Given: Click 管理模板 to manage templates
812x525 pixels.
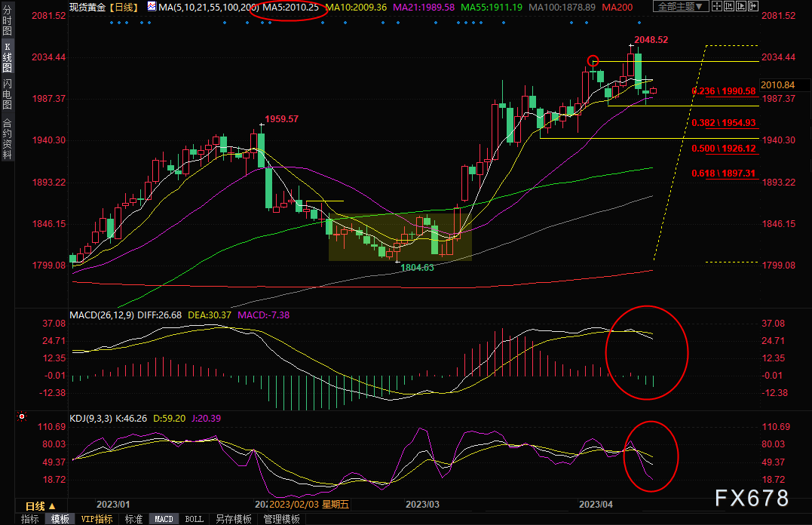Looking at the screenshot, I should click(x=281, y=519).
